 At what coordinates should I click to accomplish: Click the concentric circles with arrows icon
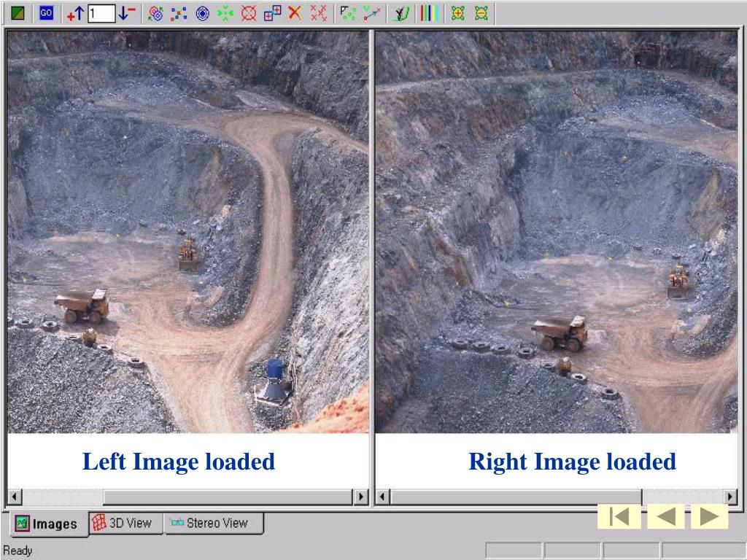click(x=155, y=13)
